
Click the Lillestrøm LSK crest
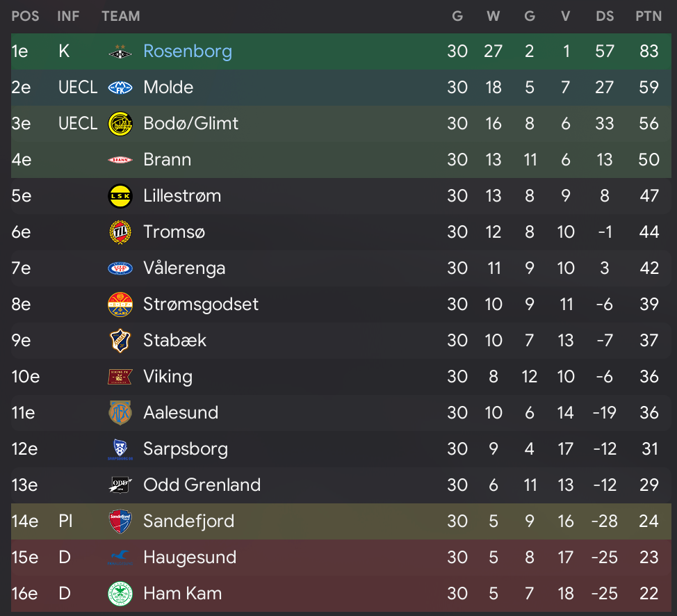pos(120,196)
